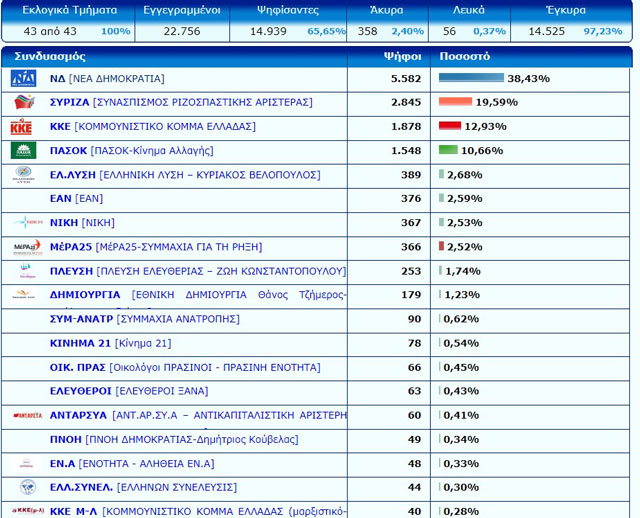Image resolution: width=640 pixels, height=518 pixels.
Task: Open the ΕΛ.ΛΥΣΗ Κυριάκος Βελόπουλος link
Action: pos(185,175)
